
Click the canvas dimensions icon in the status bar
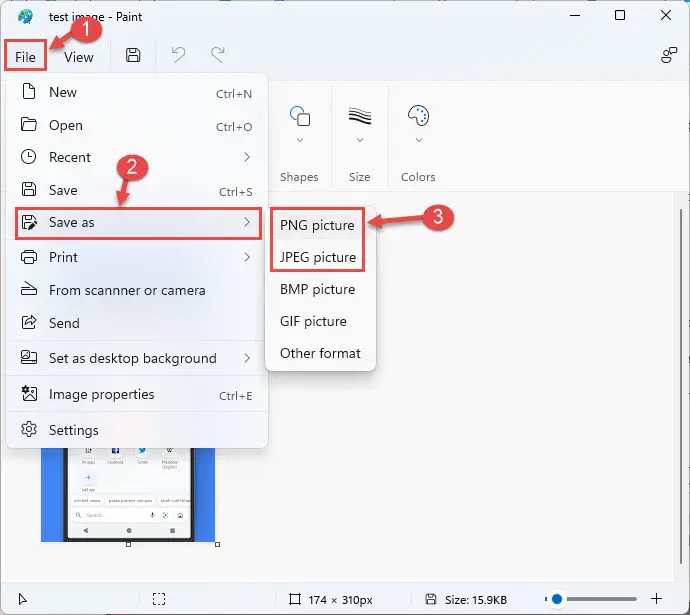coord(295,599)
